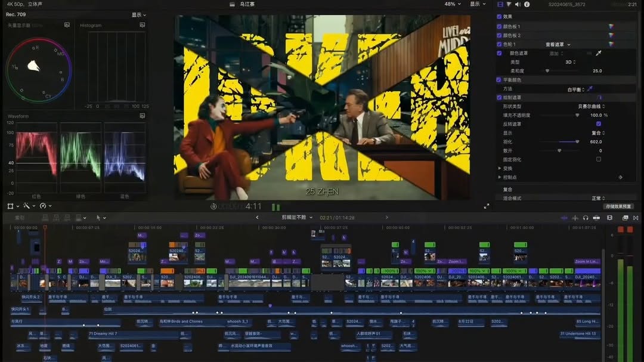Viewport: 644px width, 362px height.
Task: Open the audio inspector speaker icon
Action: click(518, 4)
